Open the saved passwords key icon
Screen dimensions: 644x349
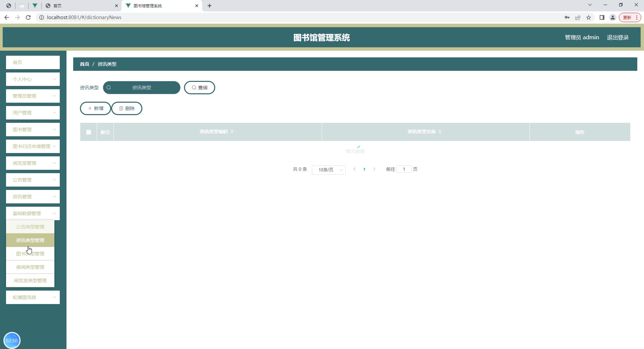[567, 17]
